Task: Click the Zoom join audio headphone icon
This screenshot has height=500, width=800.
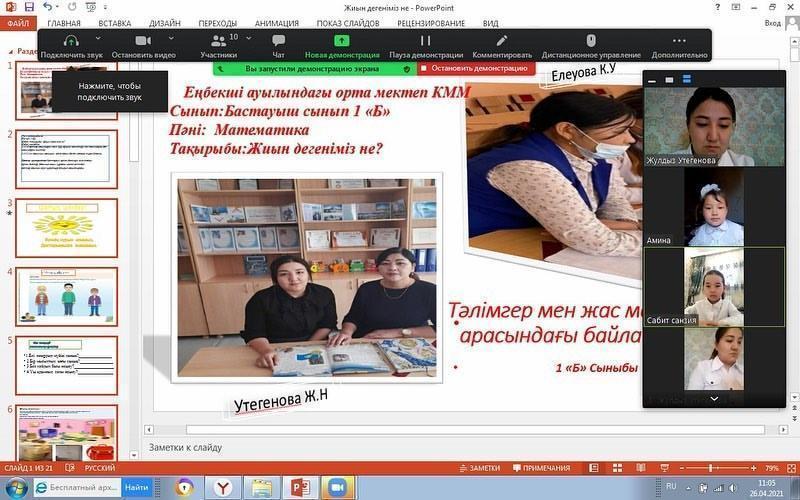Action: coord(71,41)
